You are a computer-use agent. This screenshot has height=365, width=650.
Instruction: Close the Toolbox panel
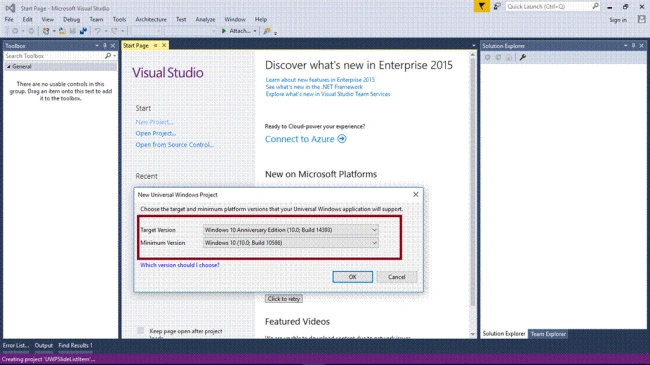click(x=113, y=46)
